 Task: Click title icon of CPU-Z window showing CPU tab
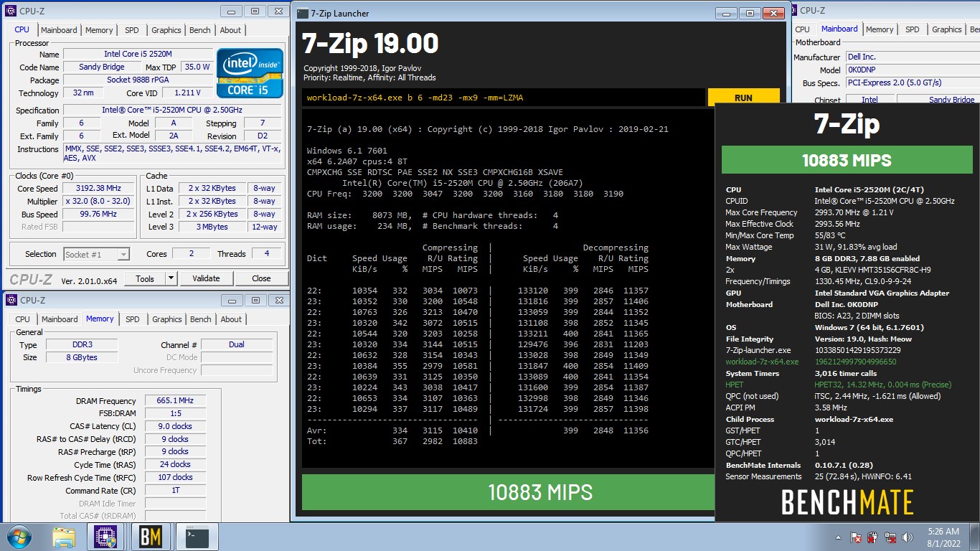click(11, 11)
